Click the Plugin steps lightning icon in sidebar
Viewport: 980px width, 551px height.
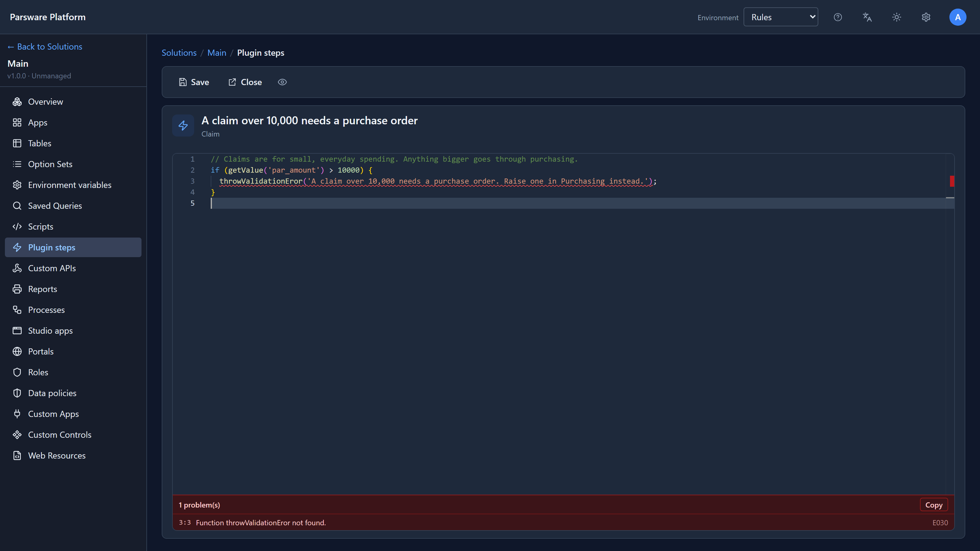pyautogui.click(x=17, y=248)
